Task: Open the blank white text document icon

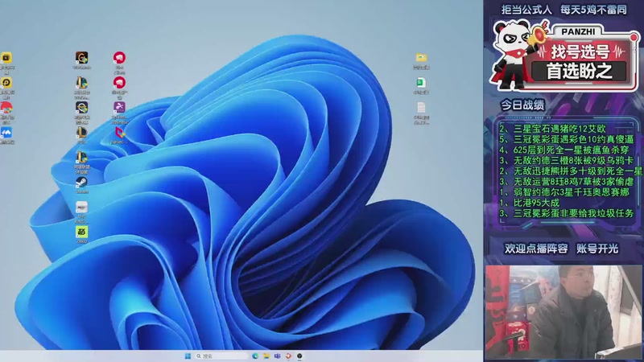Action: [421, 108]
